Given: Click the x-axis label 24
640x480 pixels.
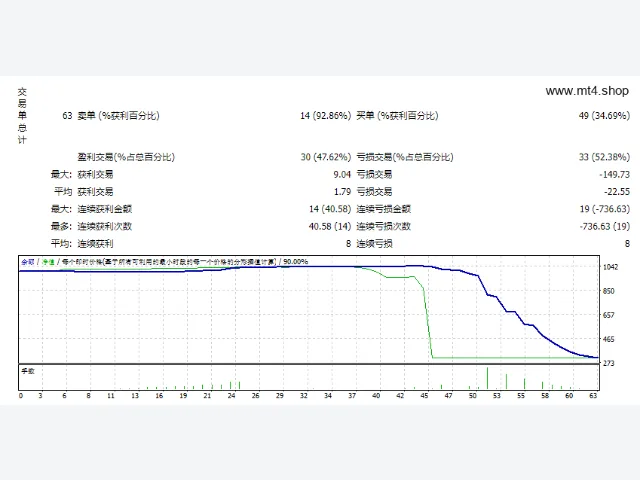Looking at the screenshot, I should (231, 396).
